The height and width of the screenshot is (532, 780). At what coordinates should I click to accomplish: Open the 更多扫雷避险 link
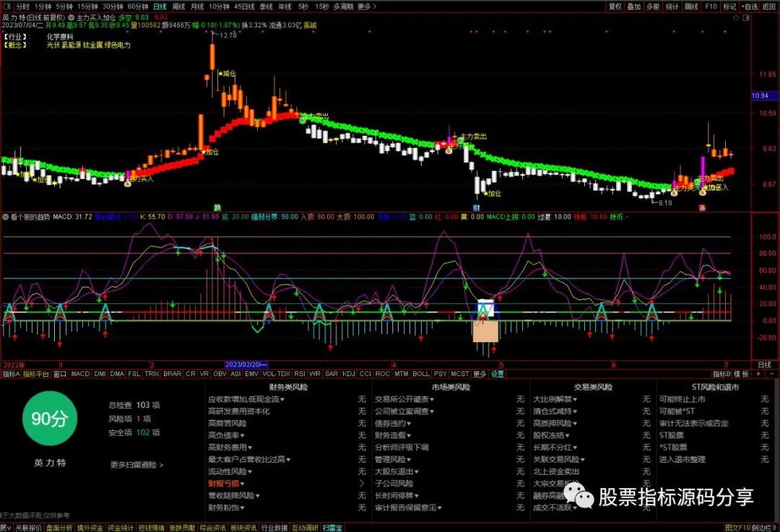point(136,465)
